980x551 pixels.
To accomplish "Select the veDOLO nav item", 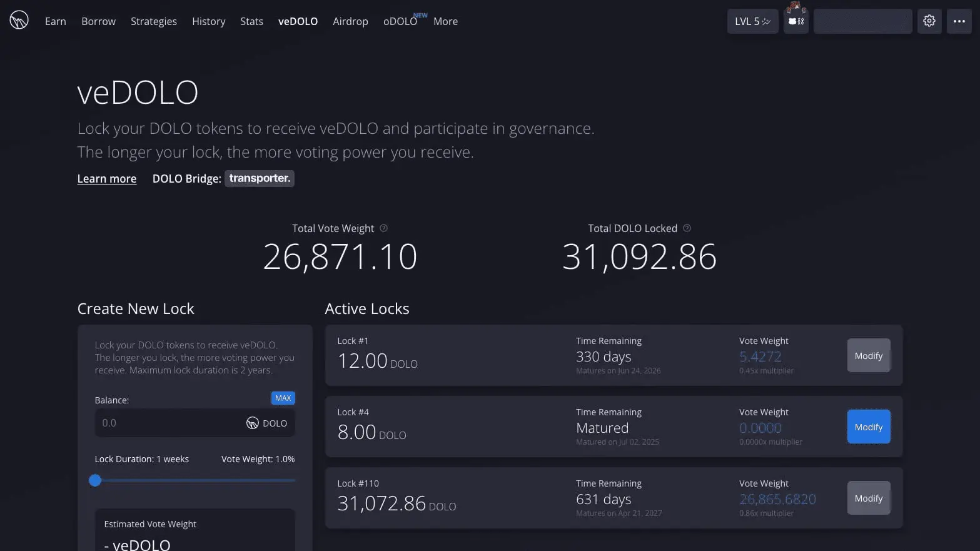I will (x=298, y=21).
